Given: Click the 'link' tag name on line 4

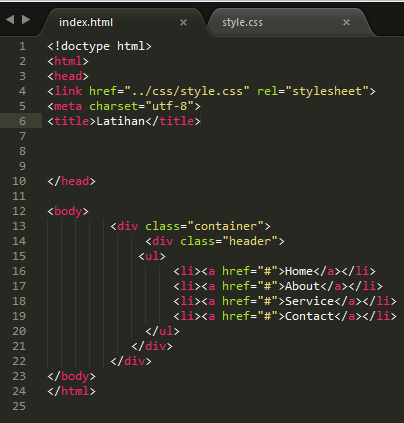Looking at the screenshot, I should [68, 91].
